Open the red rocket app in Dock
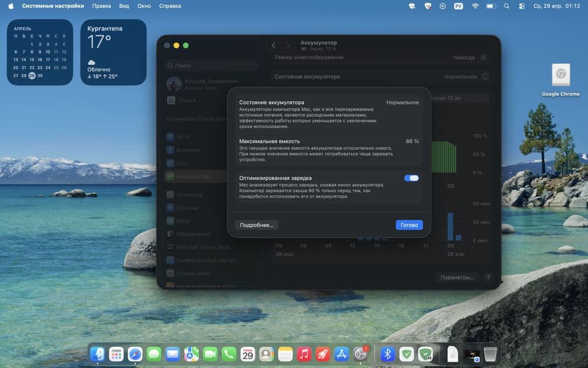588x368 pixels. 322,354
